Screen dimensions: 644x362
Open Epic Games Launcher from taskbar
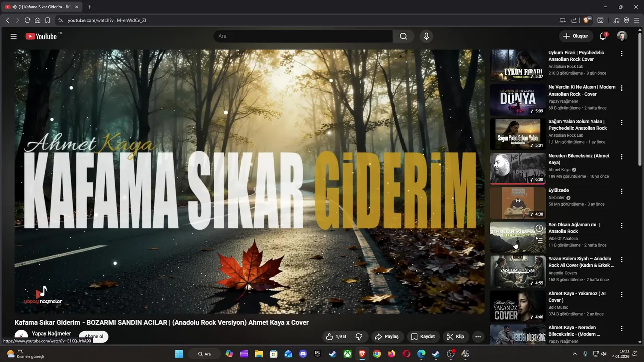click(317, 354)
